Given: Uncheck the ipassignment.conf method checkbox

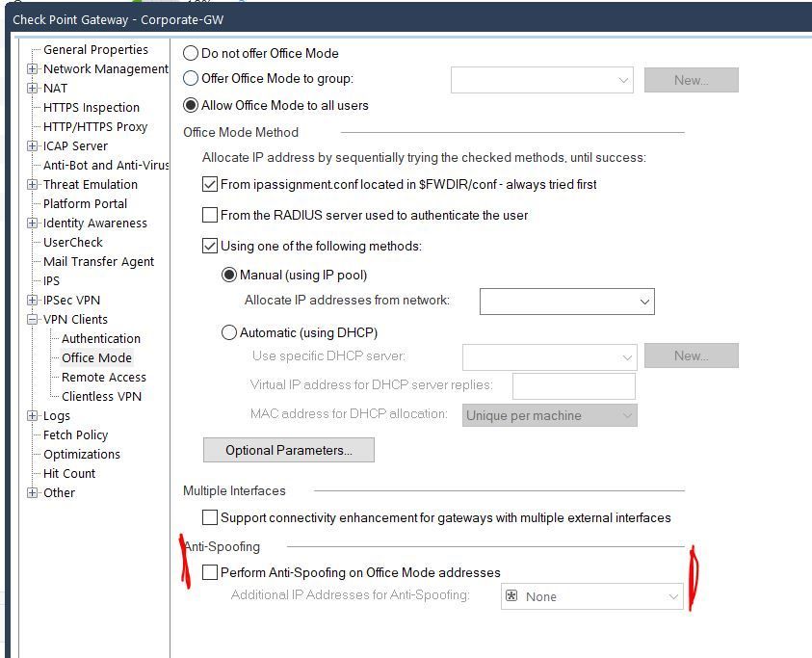Looking at the screenshot, I should point(210,185).
